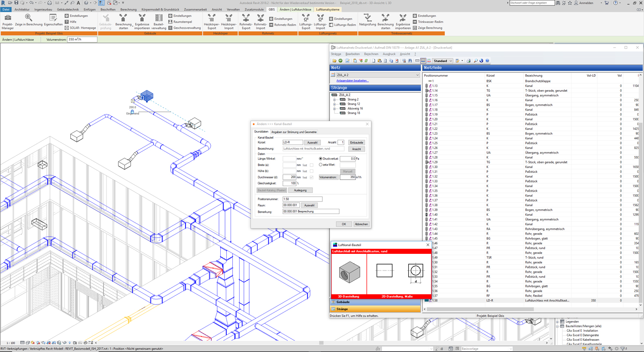Click the Zeige in Berechnung magnifier icon
Screen dimensions: 644x352
coord(28,18)
